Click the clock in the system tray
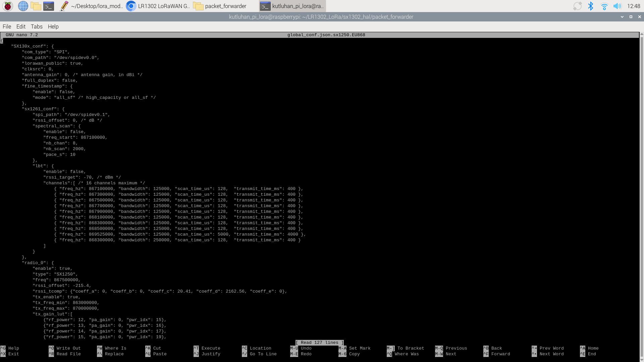Screen dimensions: 644x362 pos(633,6)
